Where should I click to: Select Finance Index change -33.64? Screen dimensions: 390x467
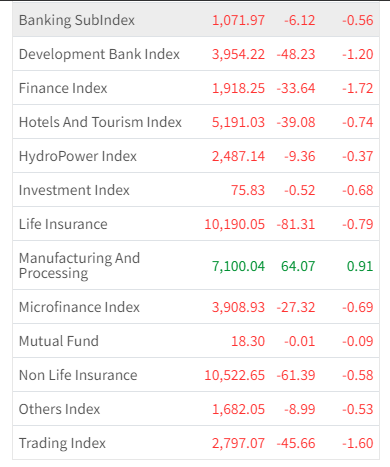click(x=296, y=88)
